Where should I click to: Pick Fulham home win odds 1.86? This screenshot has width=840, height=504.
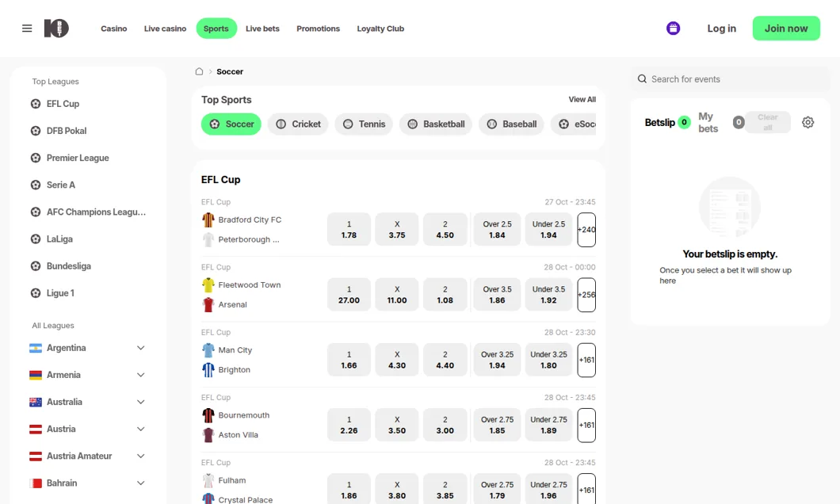(x=349, y=489)
